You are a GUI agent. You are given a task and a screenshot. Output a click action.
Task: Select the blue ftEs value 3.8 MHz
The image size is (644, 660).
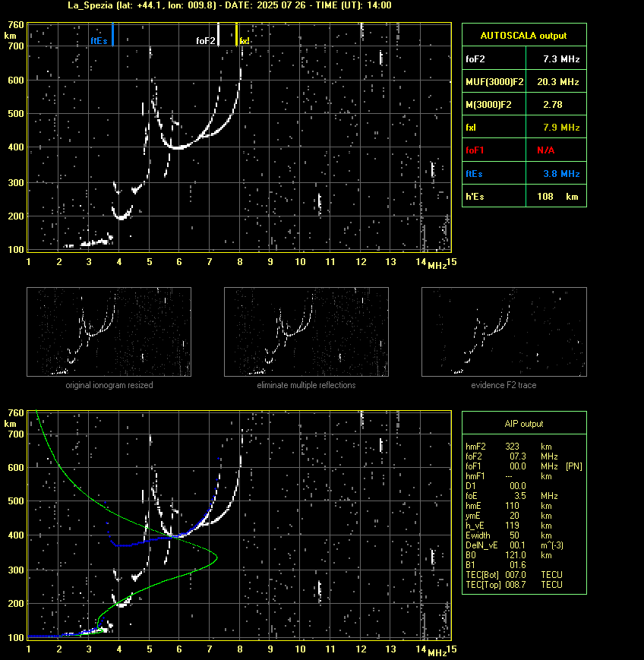[x=556, y=173]
